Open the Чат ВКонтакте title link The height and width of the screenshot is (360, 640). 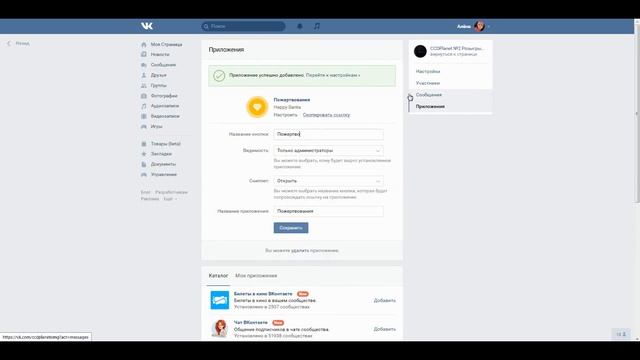(x=251, y=322)
